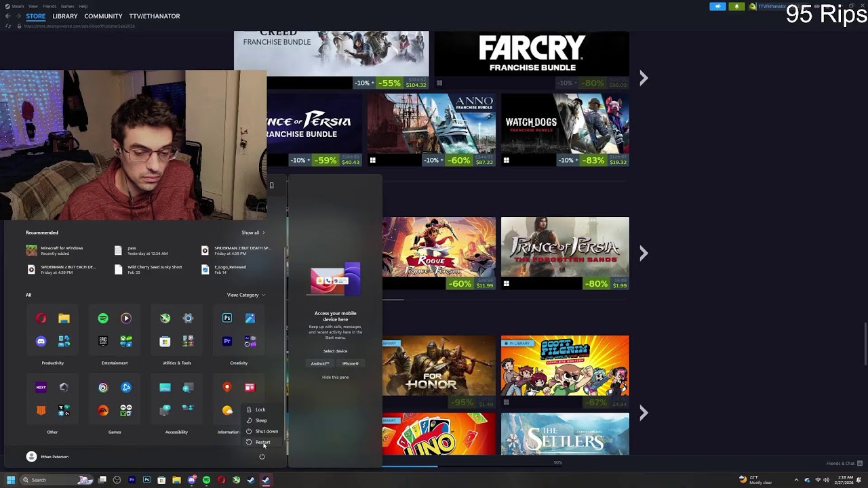This screenshot has height=488, width=868.
Task: Open Prince of Persia The Forgotten Sands
Action: (x=565, y=253)
